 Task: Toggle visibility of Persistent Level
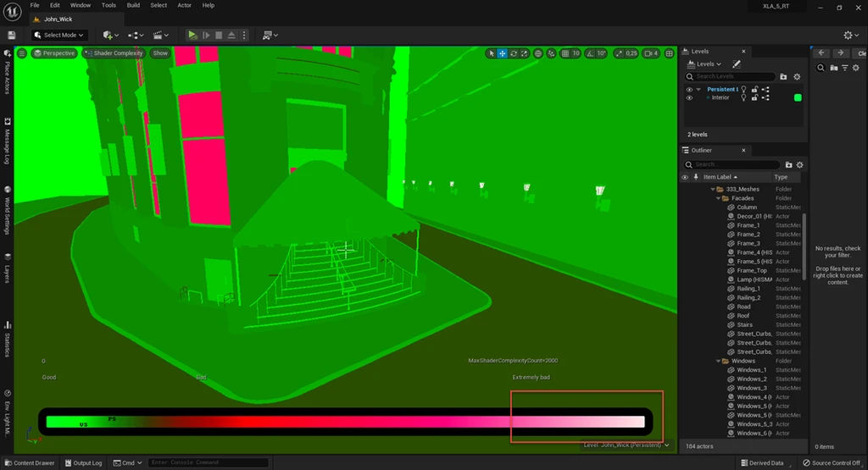[688, 89]
